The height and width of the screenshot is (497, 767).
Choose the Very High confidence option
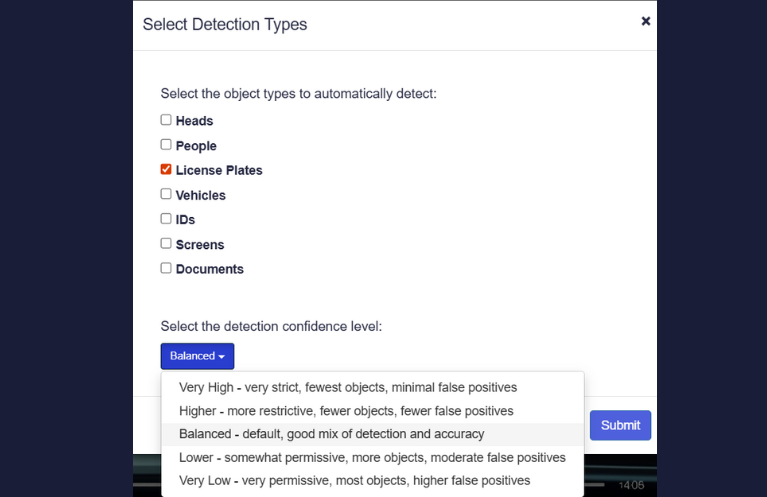tap(348, 387)
